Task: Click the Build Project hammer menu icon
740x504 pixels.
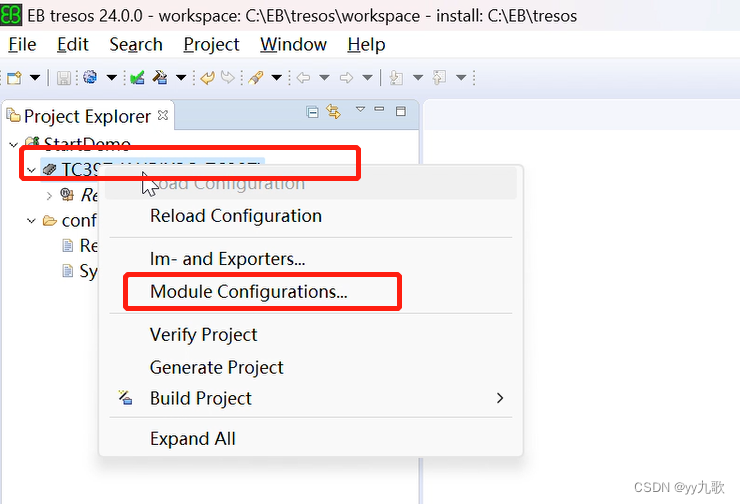Action: pyautogui.click(x=125, y=398)
